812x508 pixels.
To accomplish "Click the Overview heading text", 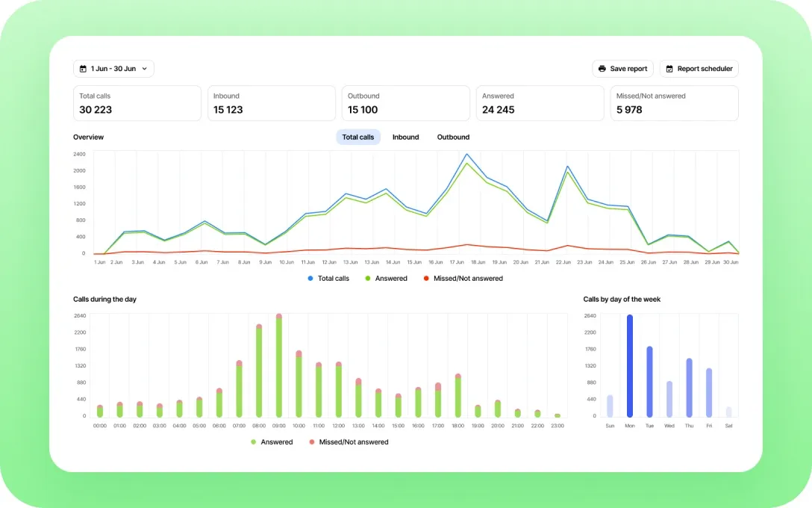I will tap(88, 137).
